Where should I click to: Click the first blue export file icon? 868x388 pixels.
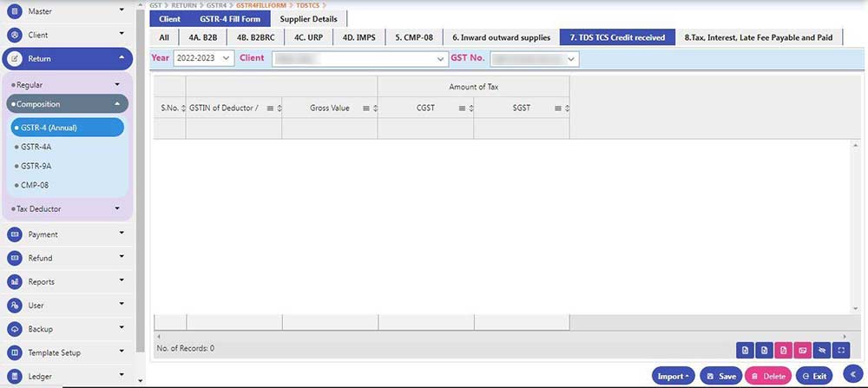tap(744, 350)
